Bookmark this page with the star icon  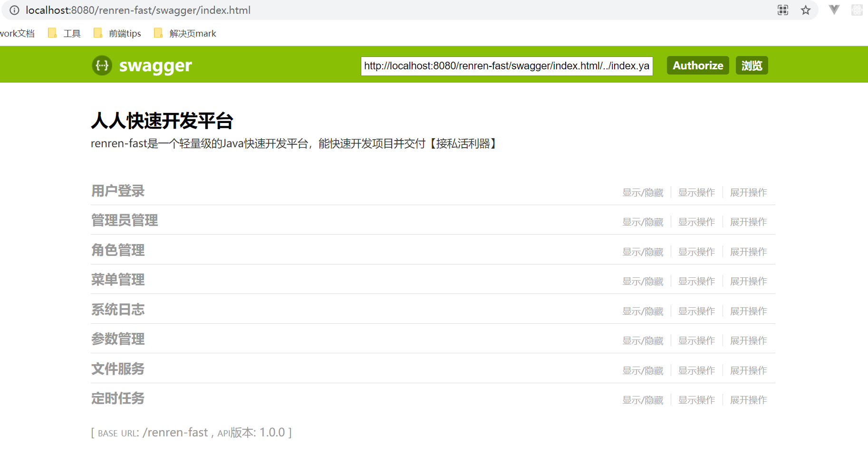click(806, 10)
